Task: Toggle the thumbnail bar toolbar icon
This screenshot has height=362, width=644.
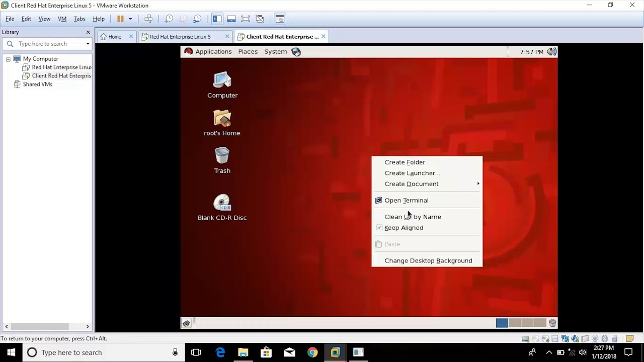Action: pos(231,19)
